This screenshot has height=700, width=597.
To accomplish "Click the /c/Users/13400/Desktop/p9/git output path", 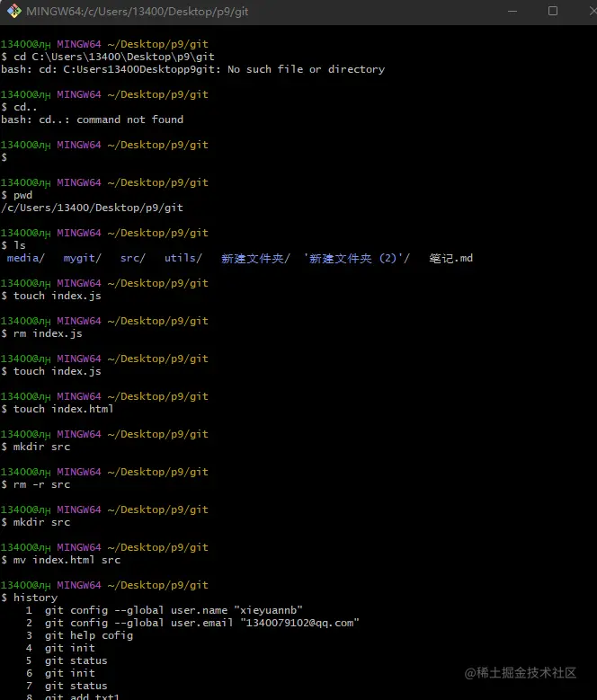I will pyautogui.click(x=92, y=208).
